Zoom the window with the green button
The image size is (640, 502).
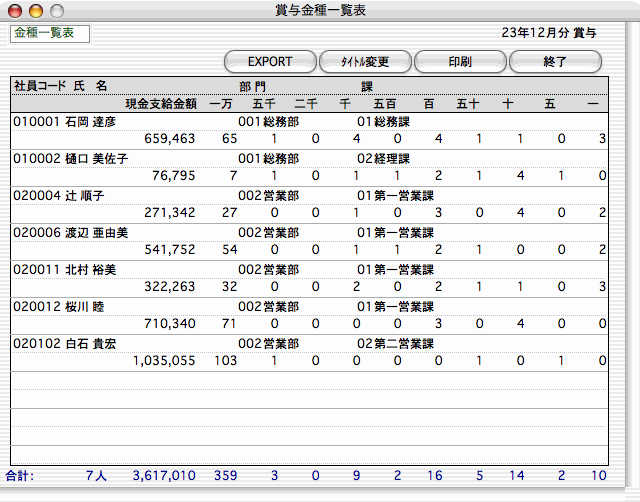(56, 10)
